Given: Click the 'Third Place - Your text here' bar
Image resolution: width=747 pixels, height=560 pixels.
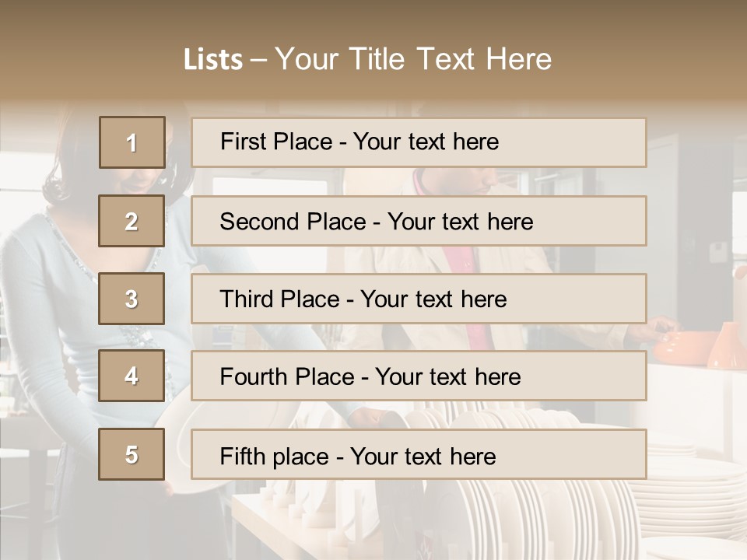Looking at the screenshot, I should 419,299.
